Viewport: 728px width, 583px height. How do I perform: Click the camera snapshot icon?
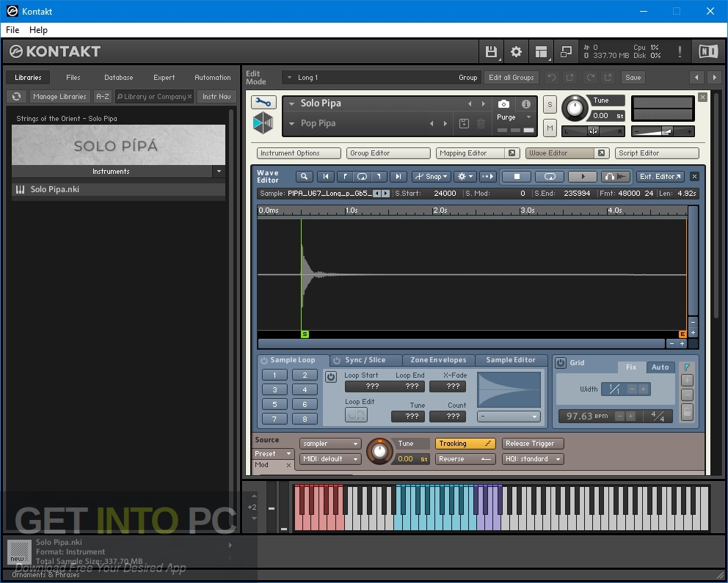point(503,104)
